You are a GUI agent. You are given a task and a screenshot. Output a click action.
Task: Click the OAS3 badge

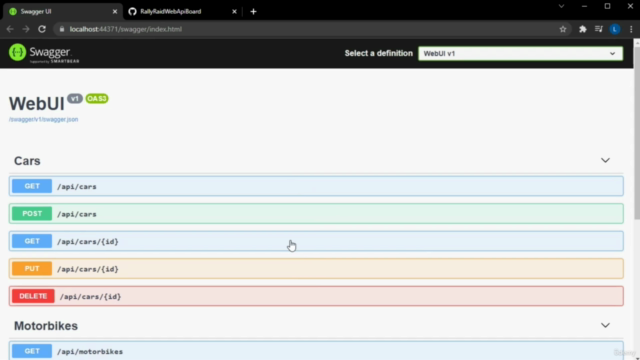click(97, 98)
